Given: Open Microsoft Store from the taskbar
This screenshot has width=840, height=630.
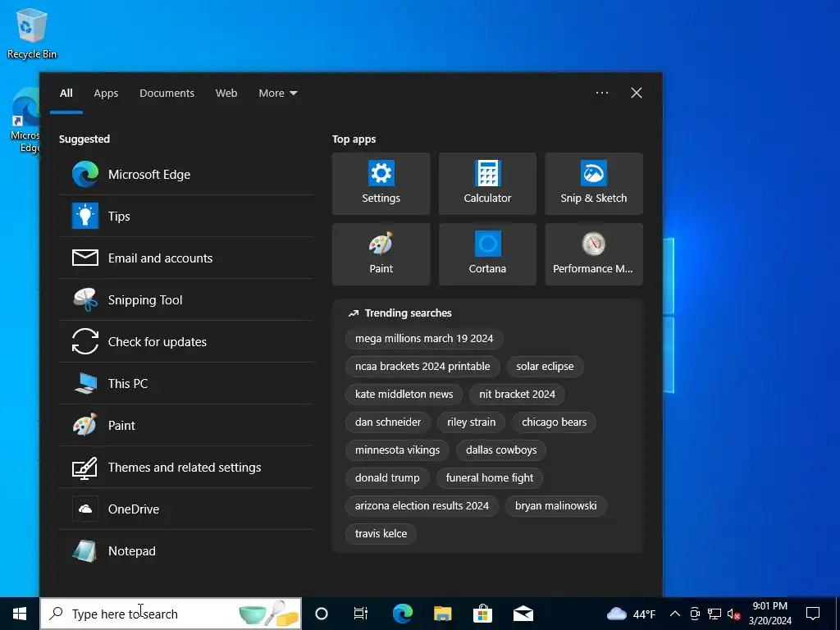Looking at the screenshot, I should (482, 614).
